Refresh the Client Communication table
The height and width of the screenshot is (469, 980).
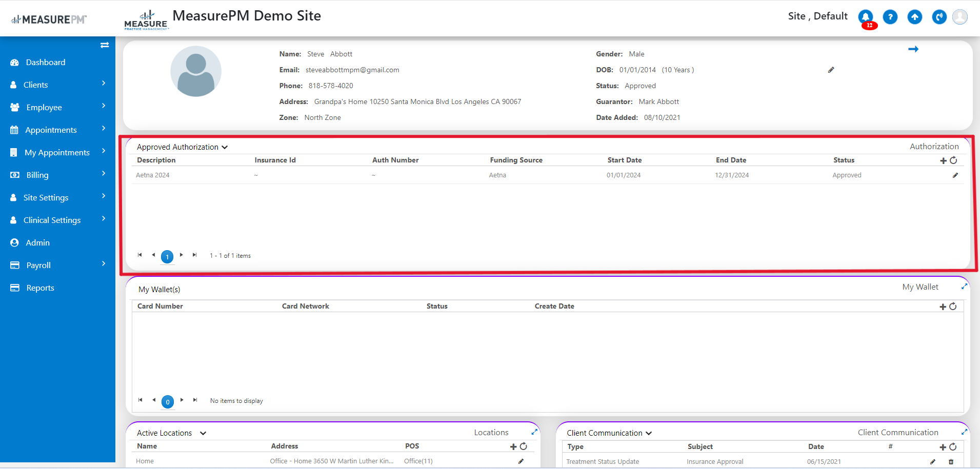[953, 447]
